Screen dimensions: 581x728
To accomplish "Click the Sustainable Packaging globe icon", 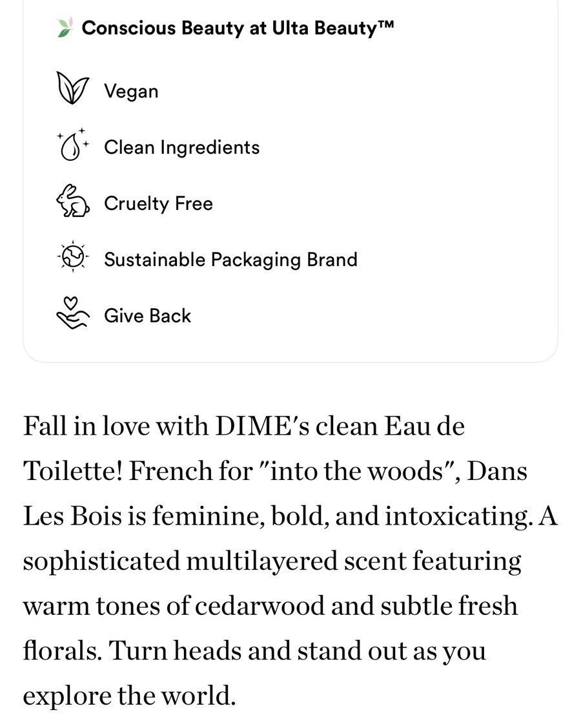I will 72,256.
